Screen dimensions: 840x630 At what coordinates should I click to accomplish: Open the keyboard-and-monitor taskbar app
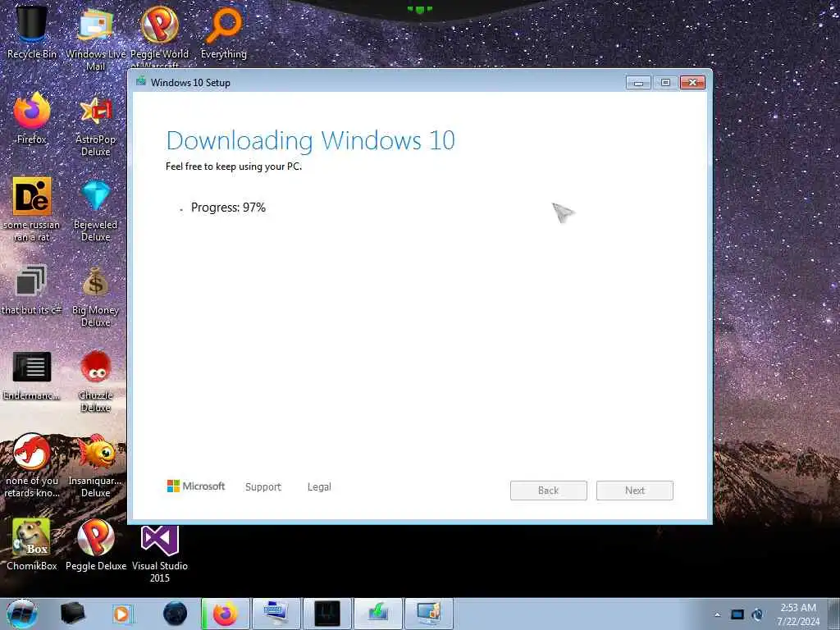point(276,614)
